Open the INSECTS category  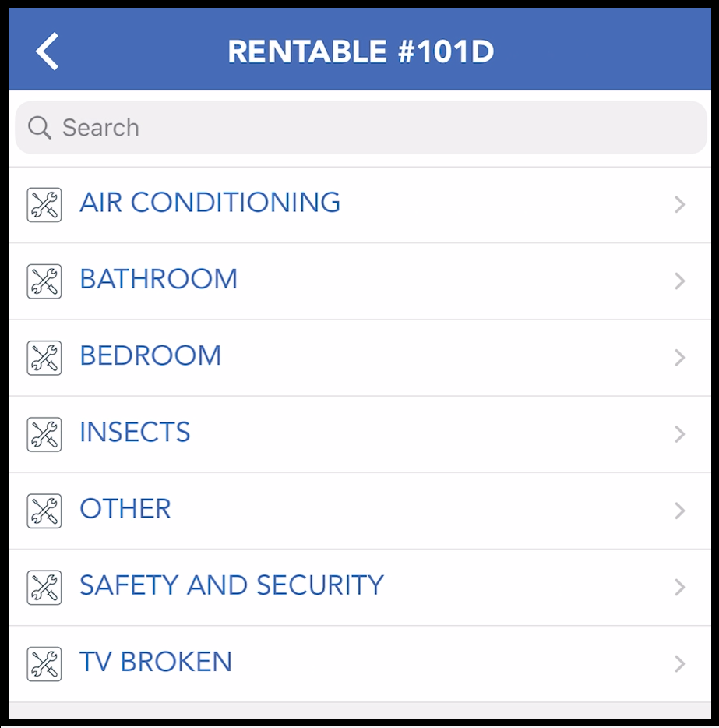tap(135, 433)
